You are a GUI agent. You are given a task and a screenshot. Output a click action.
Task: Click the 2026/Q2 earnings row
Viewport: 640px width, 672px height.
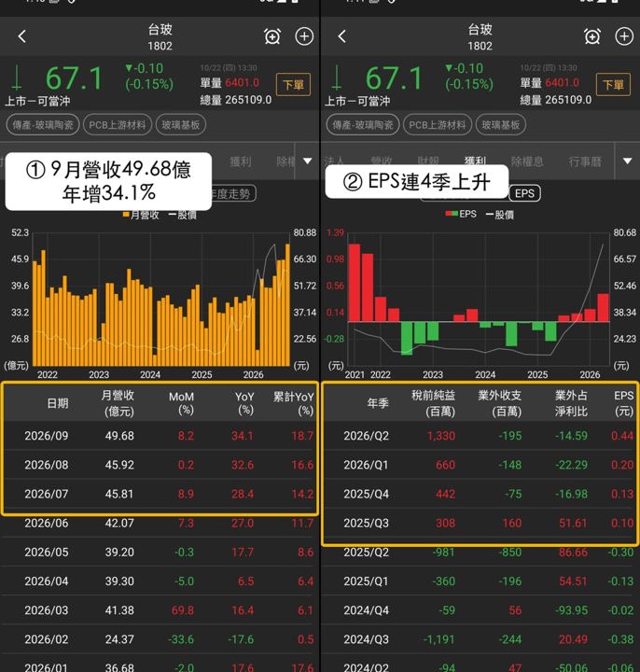click(480, 436)
